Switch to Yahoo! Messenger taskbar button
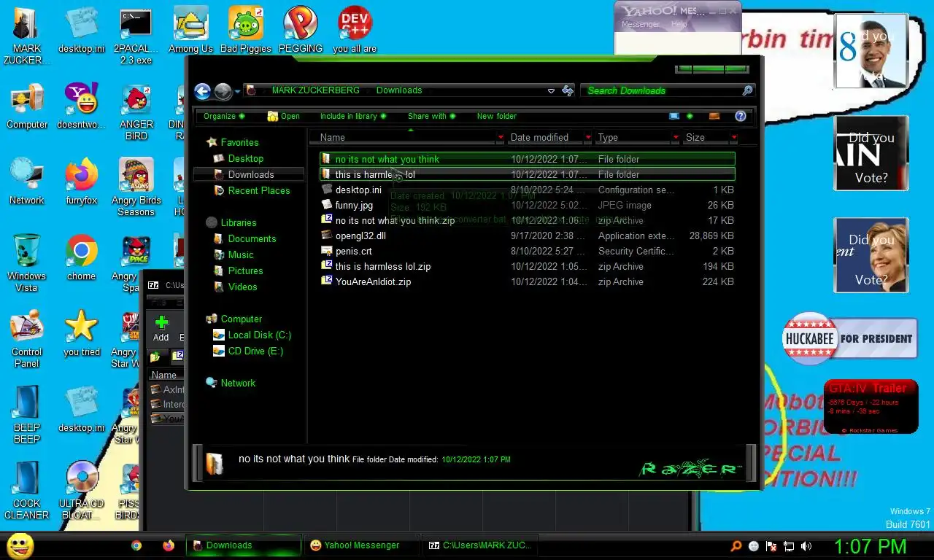934x560 pixels. [x=361, y=545]
